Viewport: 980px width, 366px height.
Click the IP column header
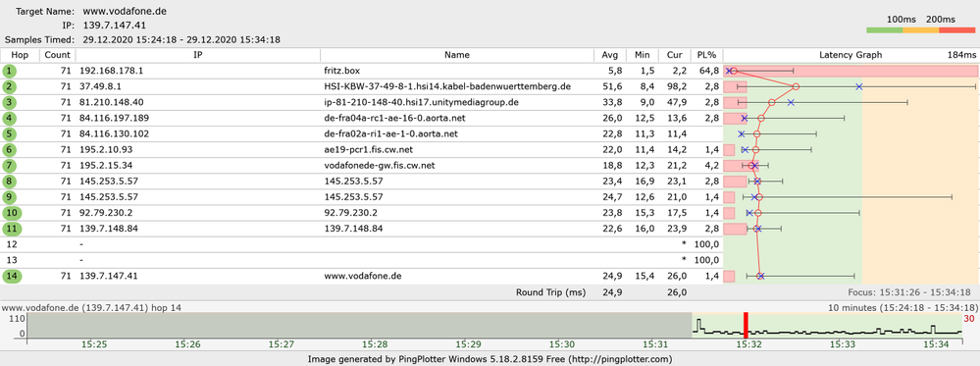[x=198, y=55]
